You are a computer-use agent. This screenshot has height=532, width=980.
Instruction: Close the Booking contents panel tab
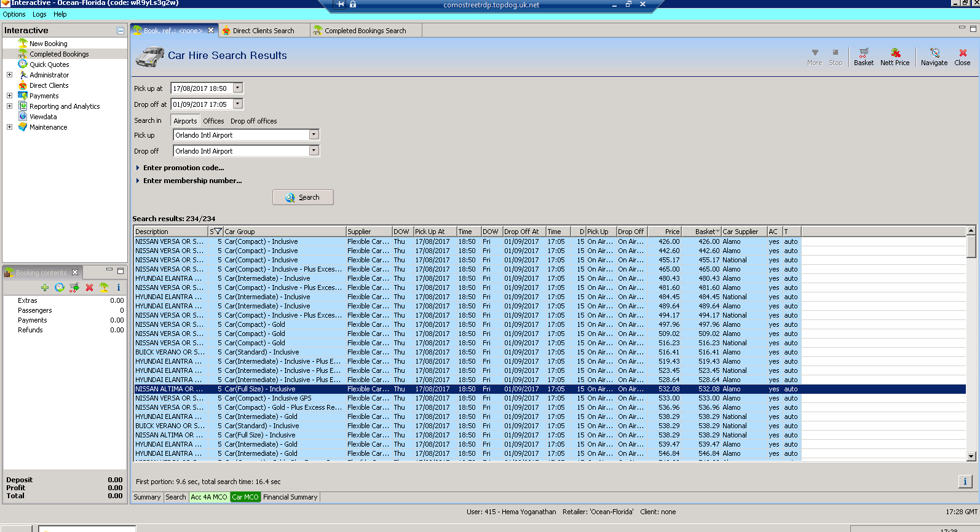75,272
